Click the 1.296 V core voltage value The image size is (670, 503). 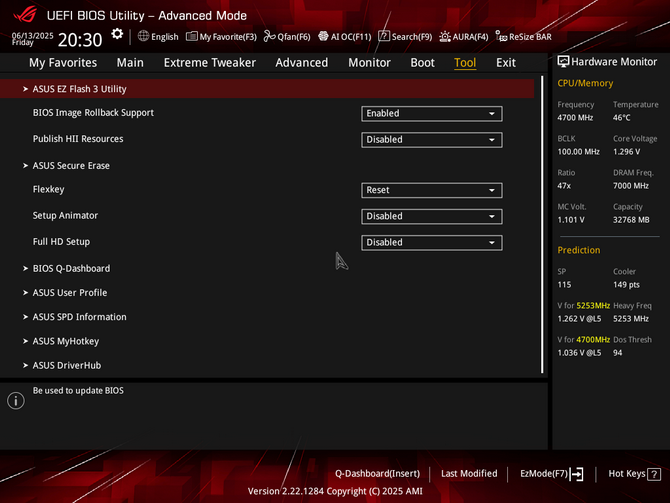[626, 152]
